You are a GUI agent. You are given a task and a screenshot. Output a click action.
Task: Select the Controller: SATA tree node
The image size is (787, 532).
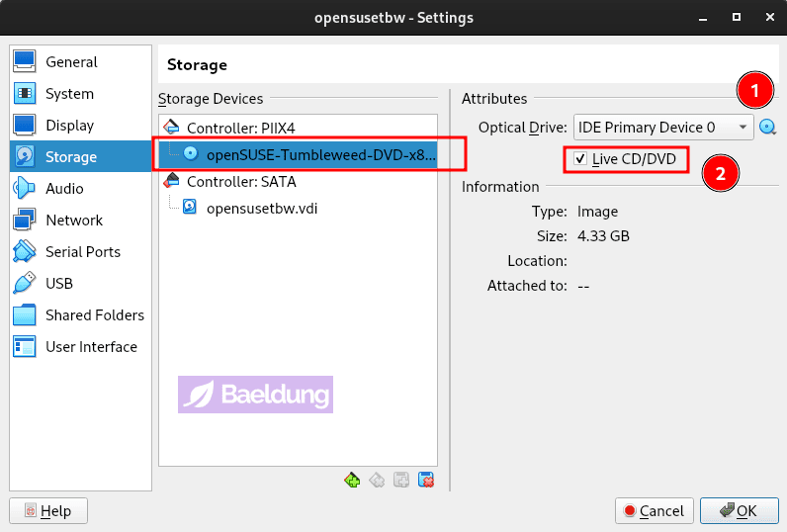click(x=241, y=182)
